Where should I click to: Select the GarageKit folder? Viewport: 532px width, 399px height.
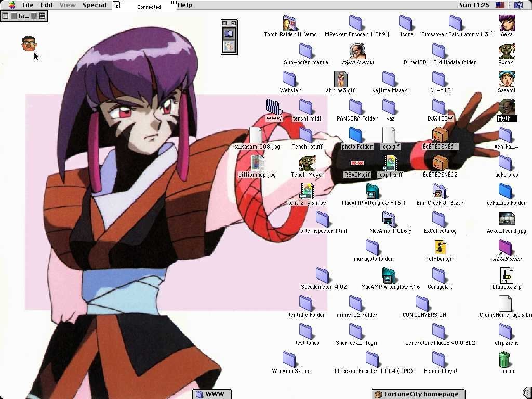point(439,275)
